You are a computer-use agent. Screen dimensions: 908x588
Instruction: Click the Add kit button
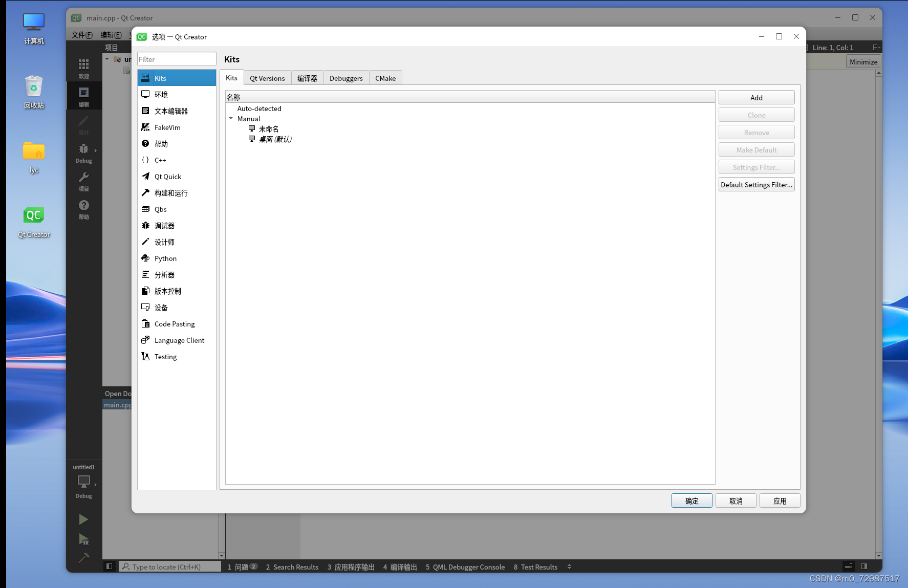pos(756,98)
